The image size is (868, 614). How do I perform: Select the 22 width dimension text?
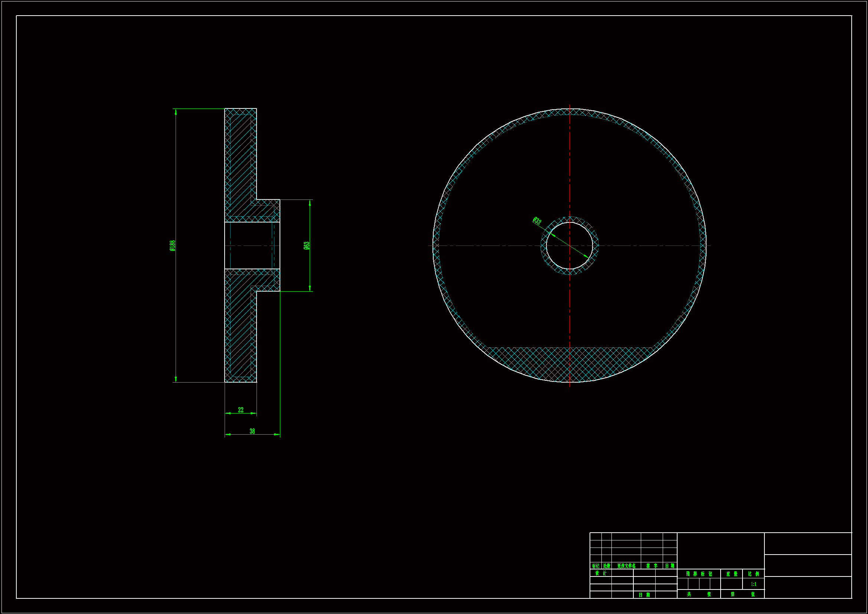241,410
